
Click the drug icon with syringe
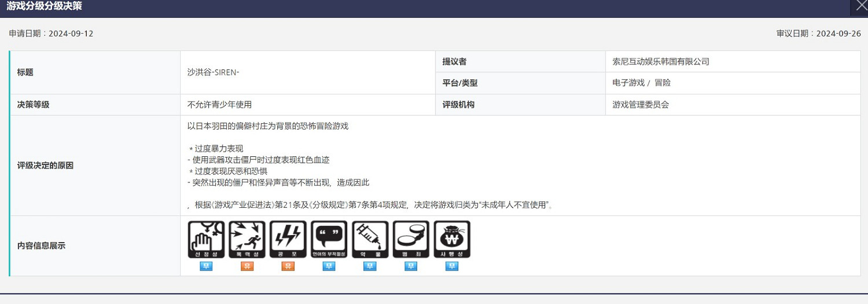pyautogui.click(x=370, y=239)
